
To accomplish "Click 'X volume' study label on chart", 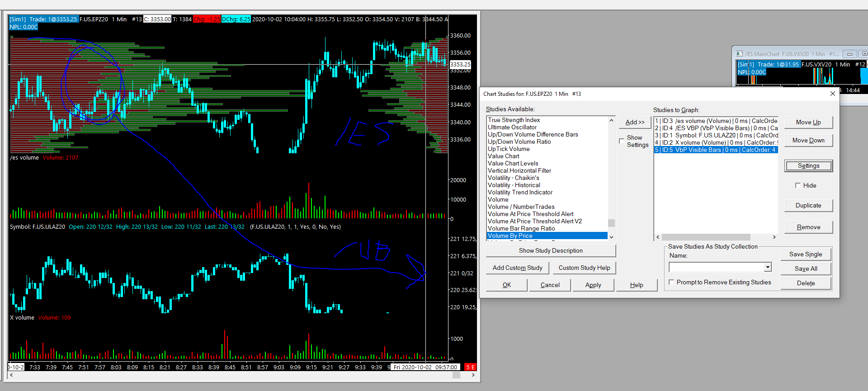I will coord(22,317).
